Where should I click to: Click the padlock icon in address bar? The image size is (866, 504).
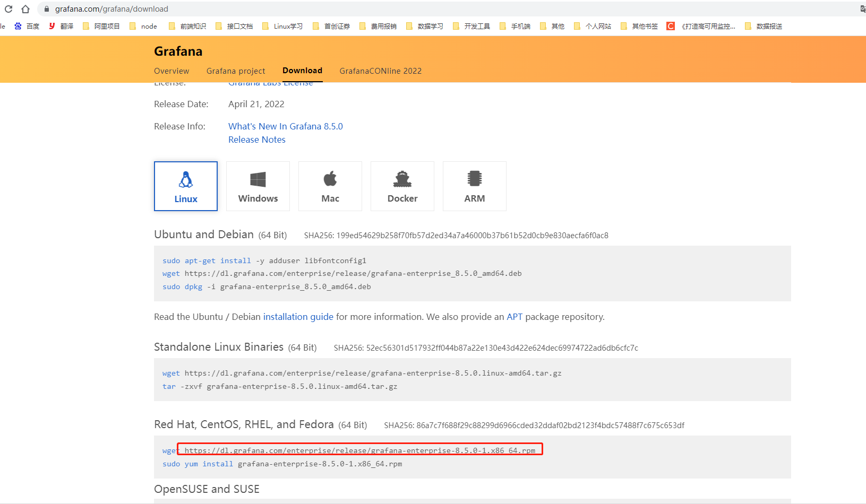coord(47,9)
